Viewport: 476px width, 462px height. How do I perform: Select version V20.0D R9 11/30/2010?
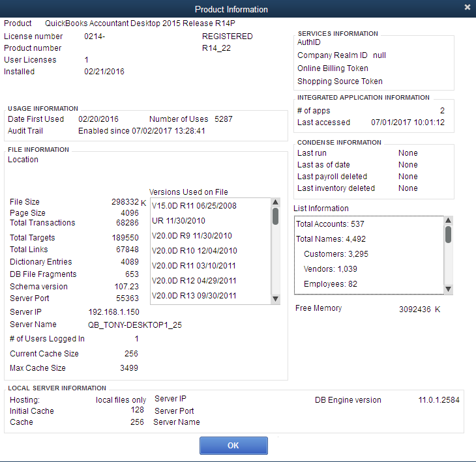tap(192, 236)
